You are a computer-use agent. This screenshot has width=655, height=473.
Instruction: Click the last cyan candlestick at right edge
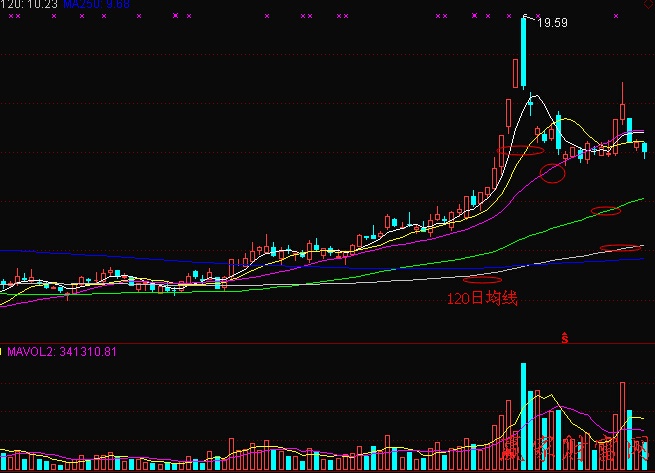[646, 150]
